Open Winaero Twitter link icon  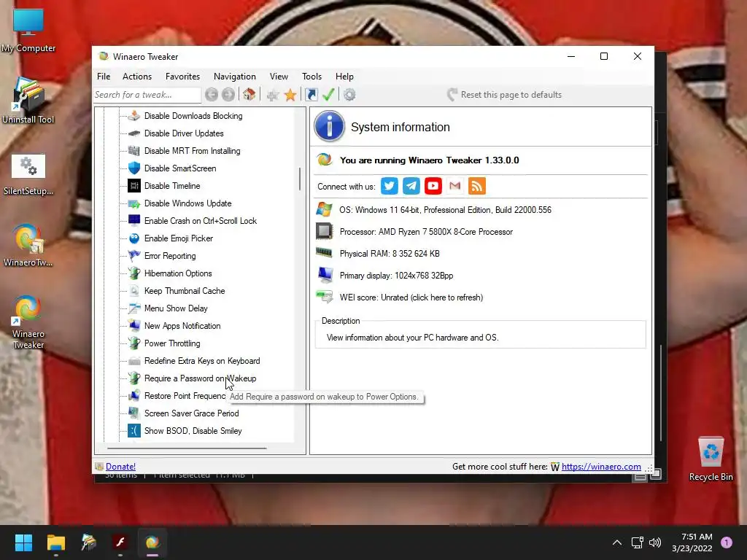[390, 186]
